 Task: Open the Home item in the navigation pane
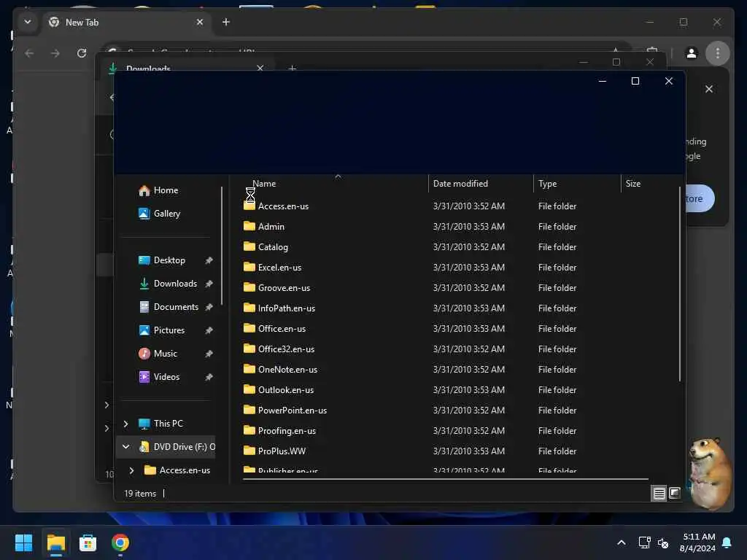[165, 190]
